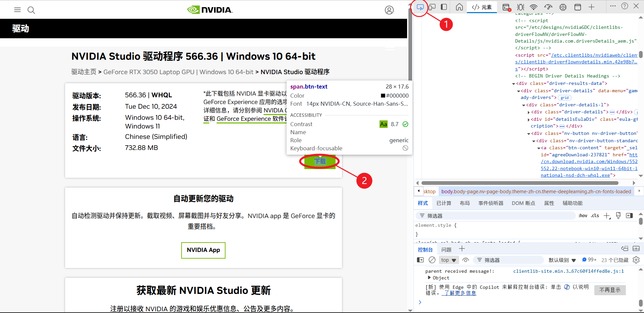Collapse the driver-details data-menu div node

(518, 91)
